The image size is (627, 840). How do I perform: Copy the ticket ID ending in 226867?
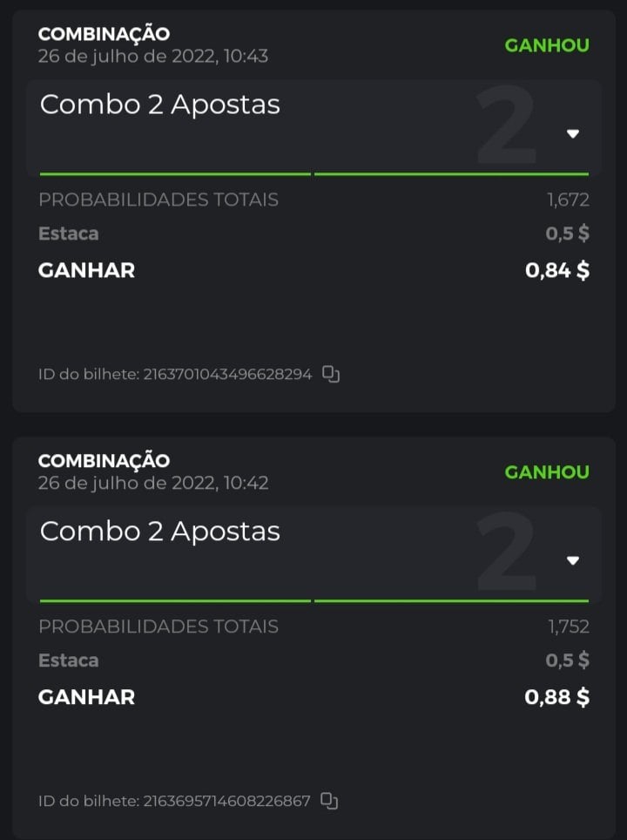329,800
